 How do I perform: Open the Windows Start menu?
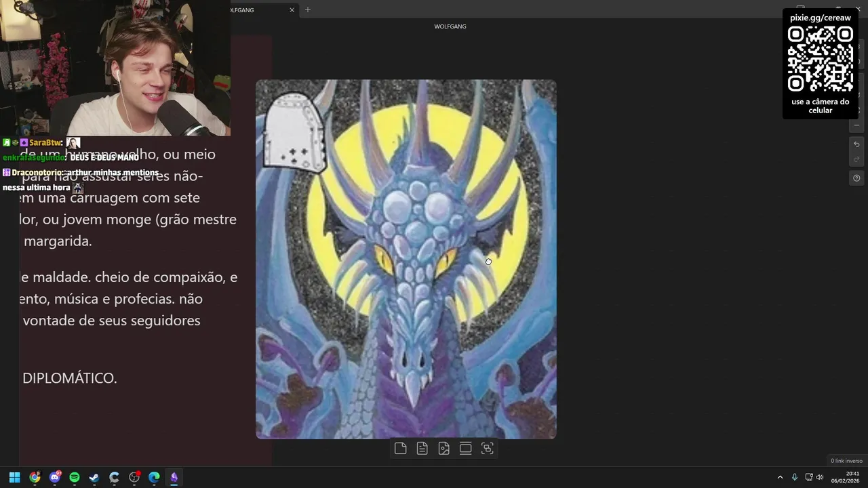coord(14,477)
